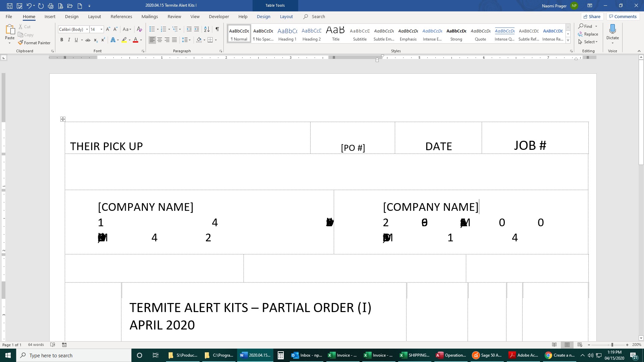Image resolution: width=644 pixels, height=362 pixels.
Task: Open the Mailings tab
Action: coord(150,16)
